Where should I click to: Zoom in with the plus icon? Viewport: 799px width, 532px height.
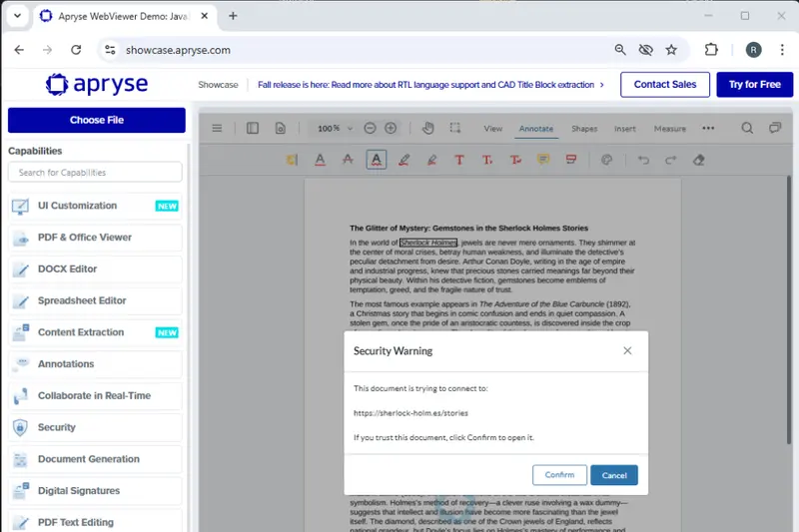click(x=391, y=129)
